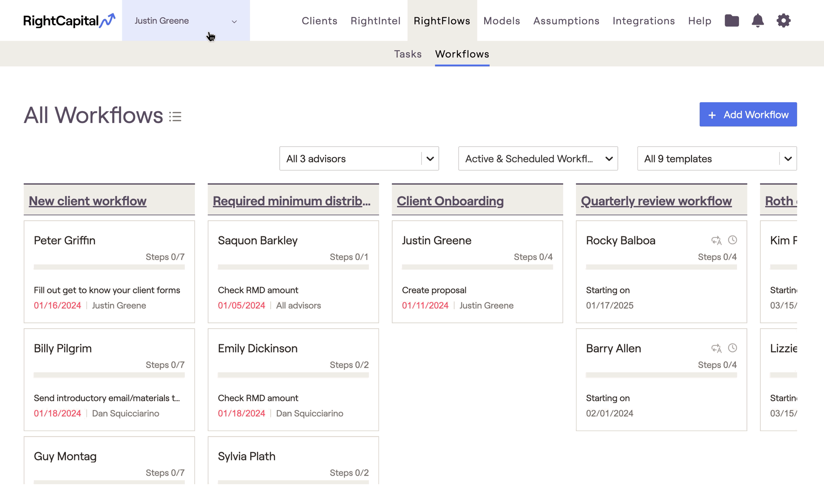Click Barry Allen's recurring workflow icon
The width and height of the screenshot is (824, 504).
[x=716, y=348]
